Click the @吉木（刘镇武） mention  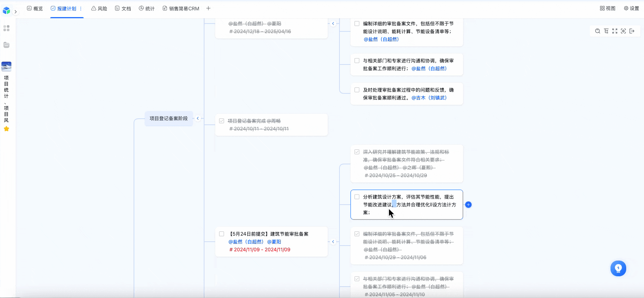[x=429, y=98]
